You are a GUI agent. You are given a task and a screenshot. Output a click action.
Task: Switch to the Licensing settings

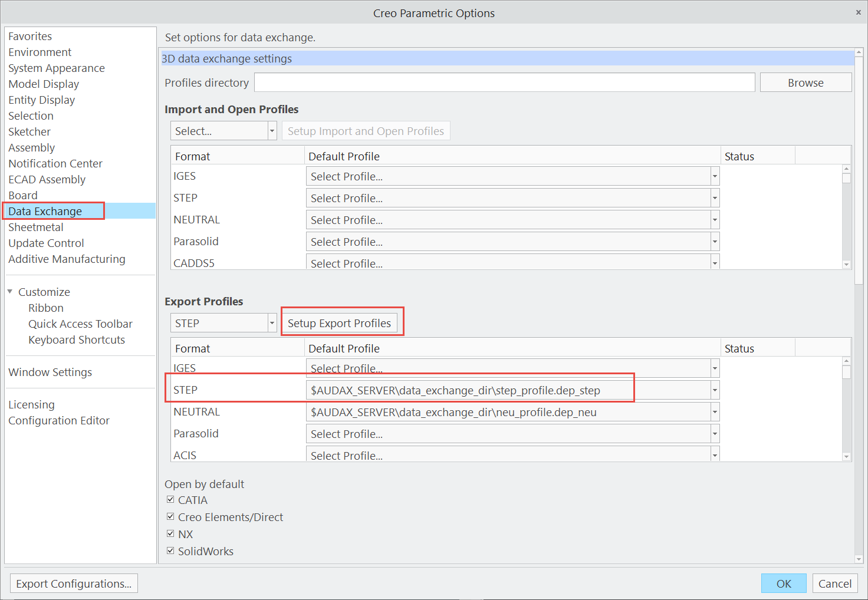31,404
